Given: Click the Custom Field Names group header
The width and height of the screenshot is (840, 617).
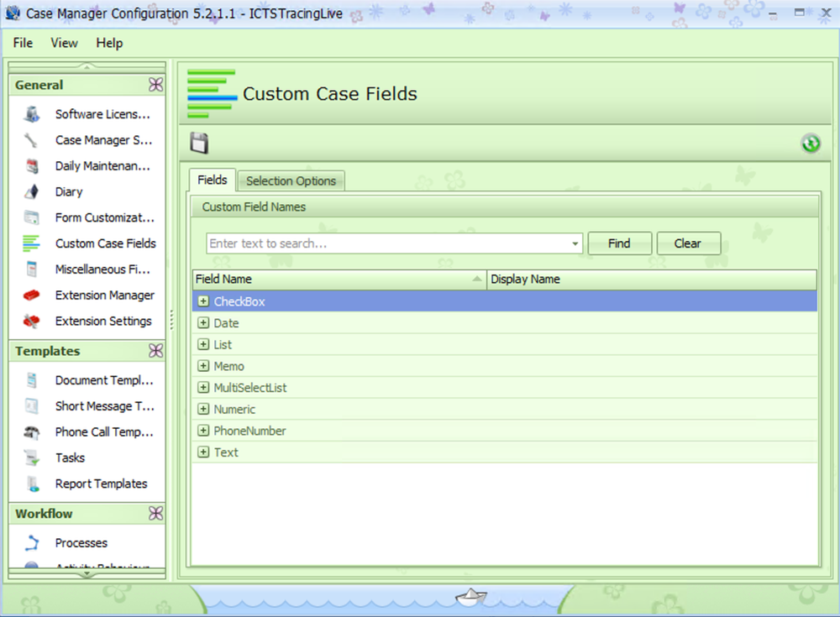Looking at the screenshot, I should [x=505, y=207].
